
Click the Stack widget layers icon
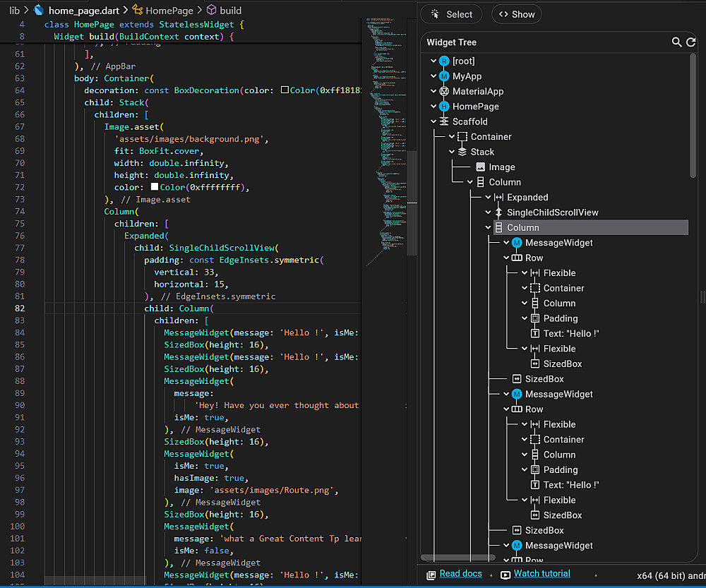click(x=462, y=152)
